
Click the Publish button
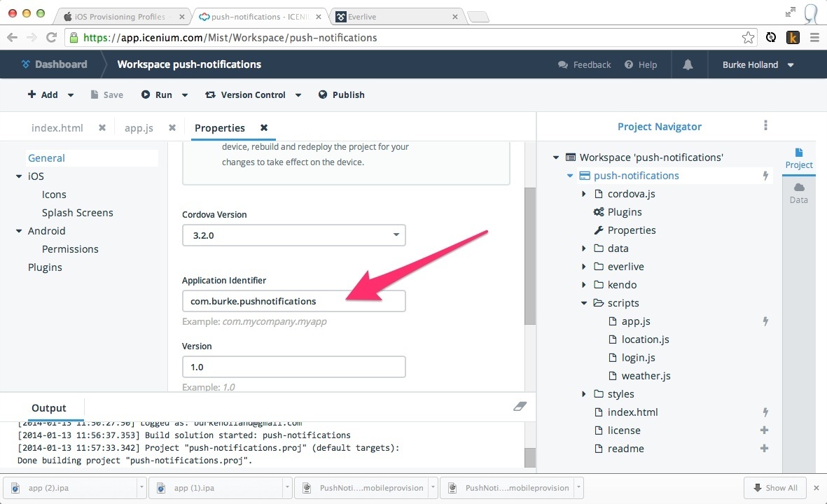[341, 94]
